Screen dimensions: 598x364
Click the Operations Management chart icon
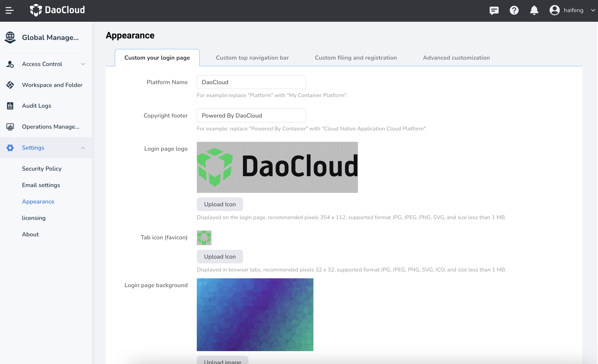coord(10,127)
